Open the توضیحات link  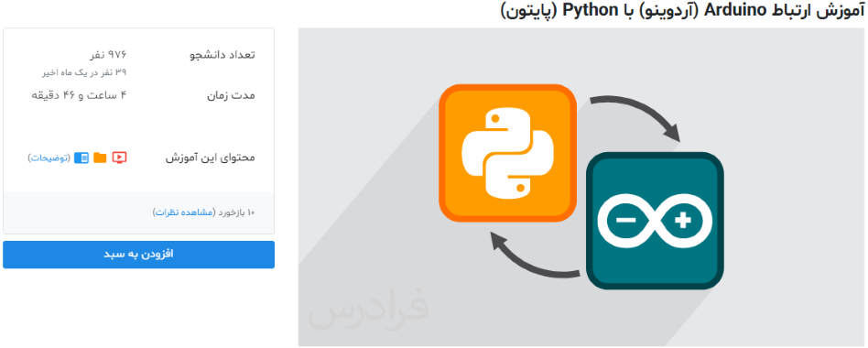[x=49, y=158]
